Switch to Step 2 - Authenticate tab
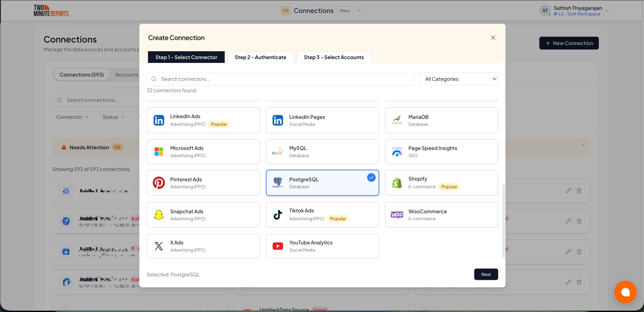 (x=260, y=57)
